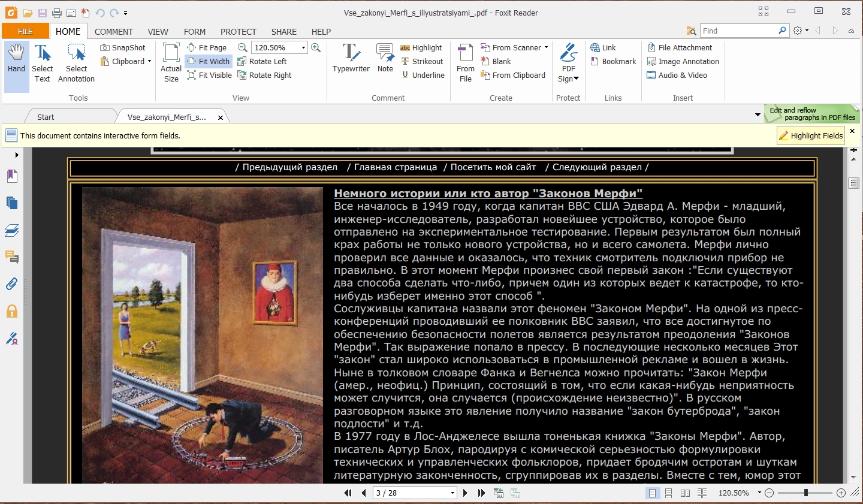
Task: Insert a Link
Action: (603, 47)
